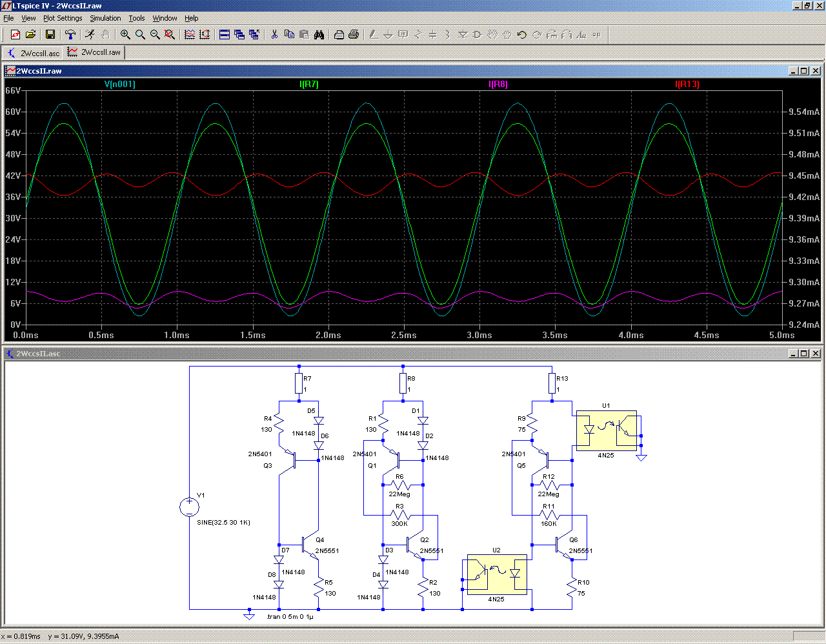Maximize the 2WccsII.raw plot window
This screenshot has height=644, width=826.
(x=804, y=71)
